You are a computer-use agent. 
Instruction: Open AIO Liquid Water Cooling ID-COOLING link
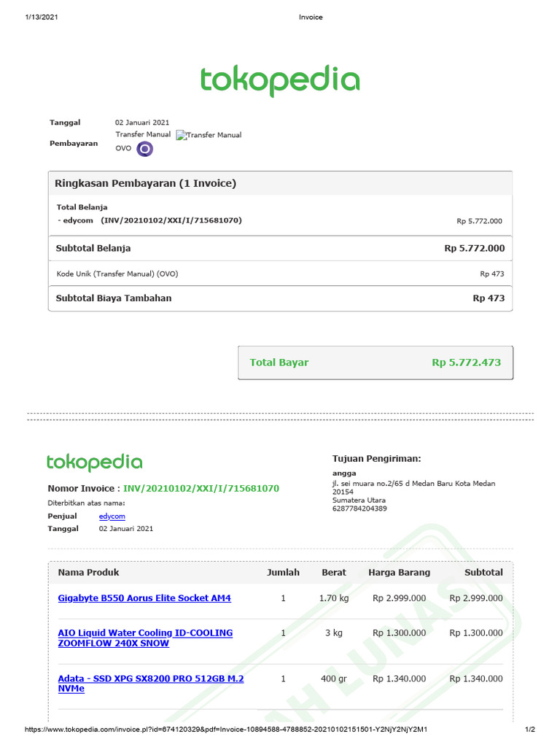pos(145,638)
